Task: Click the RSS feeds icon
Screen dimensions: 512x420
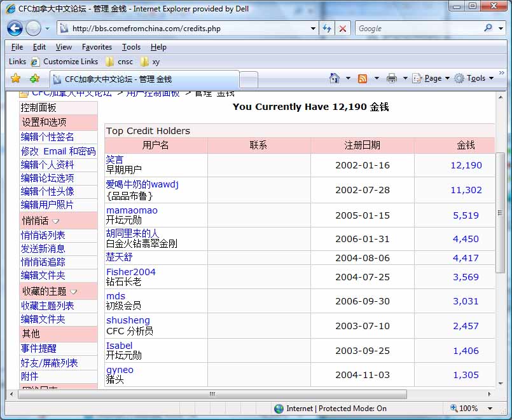Action: (363, 78)
